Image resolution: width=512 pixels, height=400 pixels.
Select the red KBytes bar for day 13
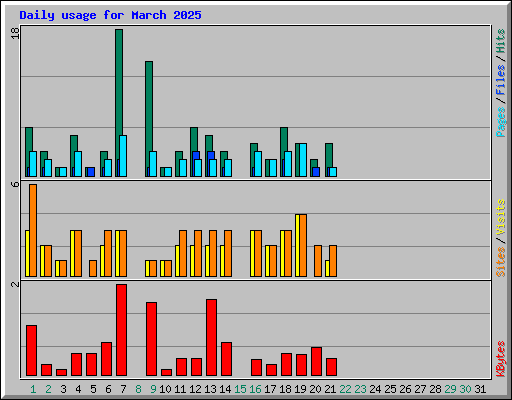point(211,338)
